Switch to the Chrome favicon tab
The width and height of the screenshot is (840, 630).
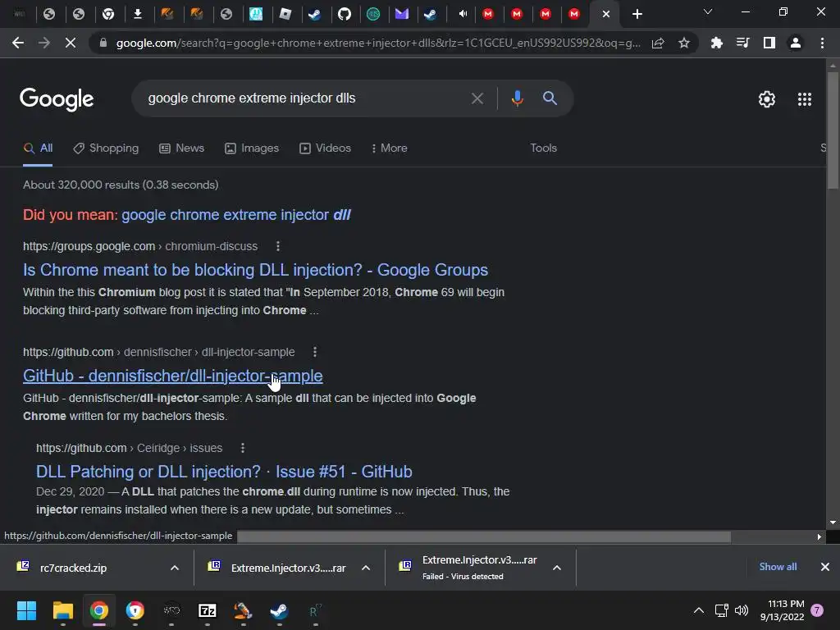click(108, 14)
